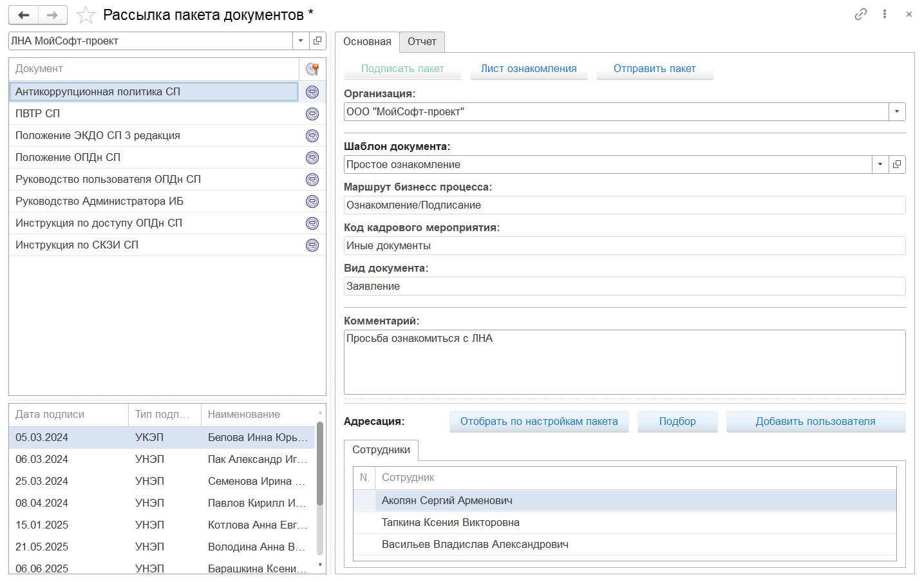The image size is (924, 582).
Task: Select the Павлов Кирилл signature row
Action: pos(162,503)
